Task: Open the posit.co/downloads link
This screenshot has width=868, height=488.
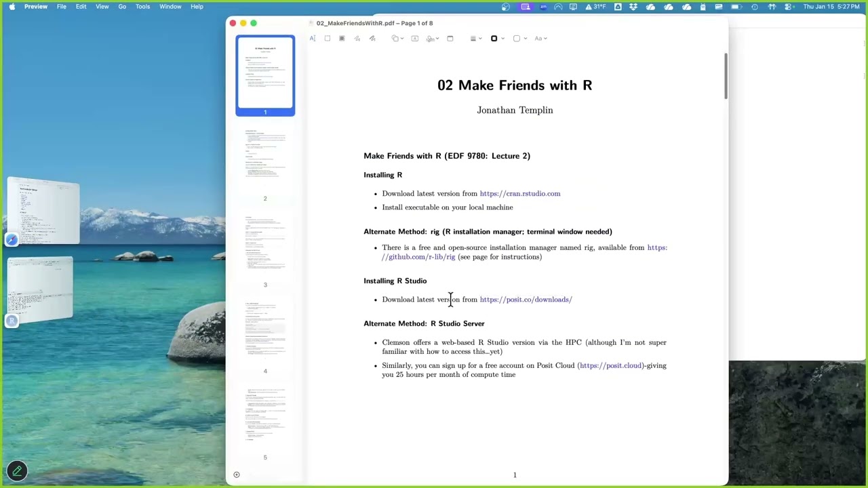Action: [526, 300]
